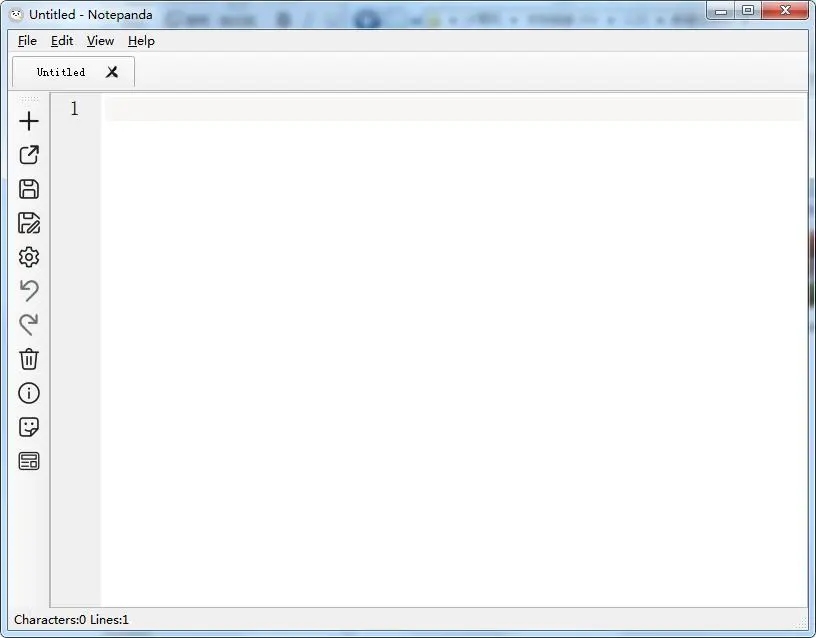Click the Save As icon with pencil
Screen dimensions: 816x638
coord(29,223)
